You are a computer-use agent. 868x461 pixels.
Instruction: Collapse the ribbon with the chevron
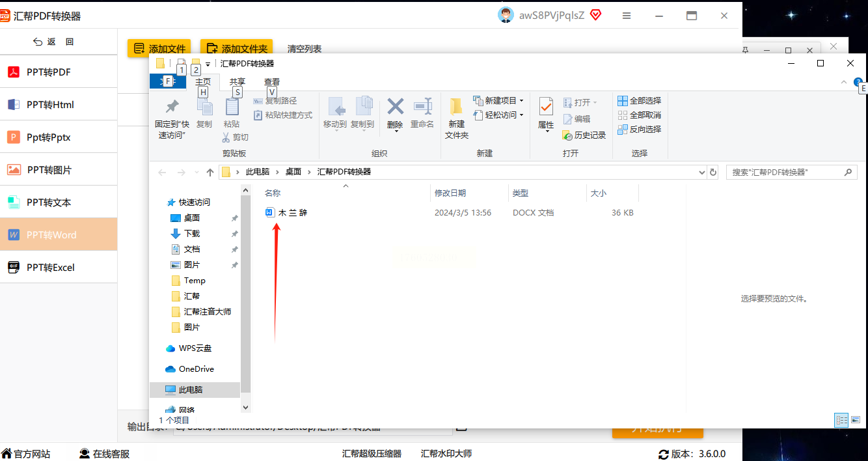[x=844, y=82]
